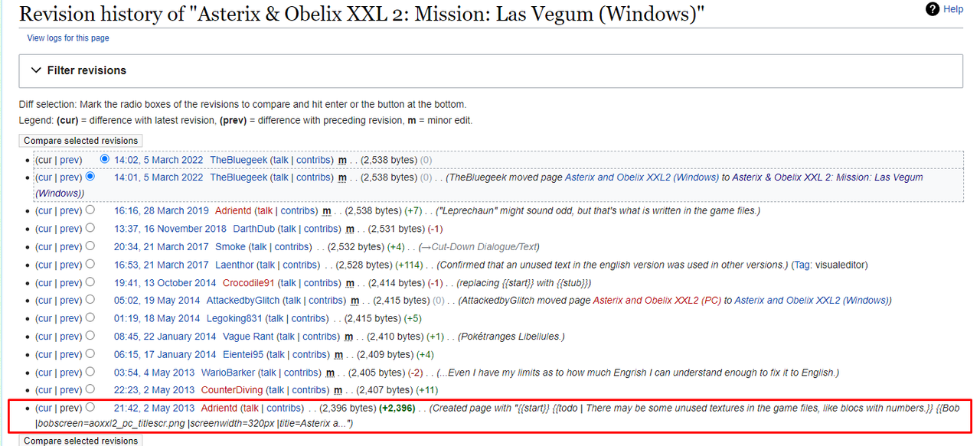The width and height of the screenshot is (980, 446).
Task: Select radio for 16:16, 28 March 2019 revision
Action: point(90,210)
